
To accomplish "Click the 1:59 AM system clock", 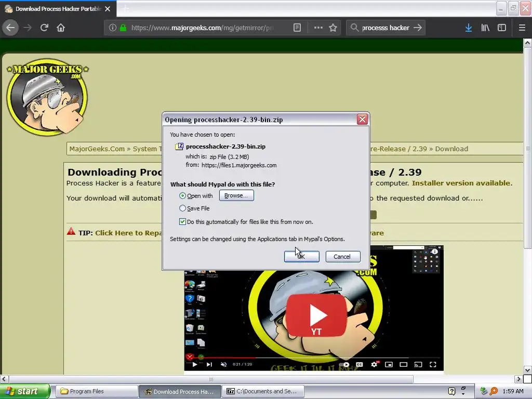I will point(513,391).
